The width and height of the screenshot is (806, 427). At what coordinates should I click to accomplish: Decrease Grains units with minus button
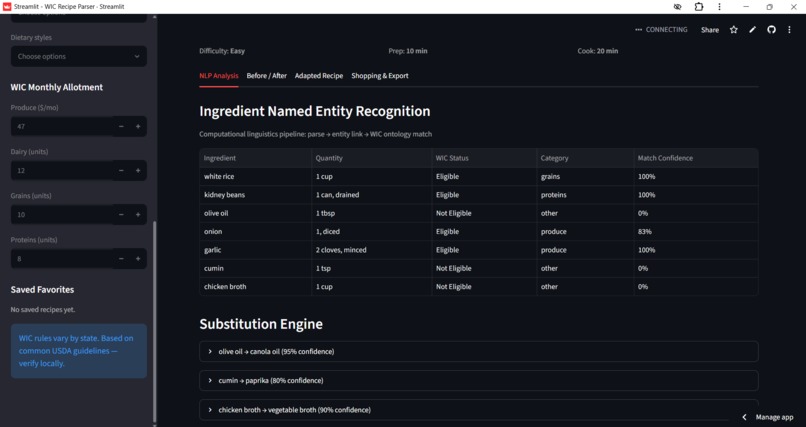(121, 215)
